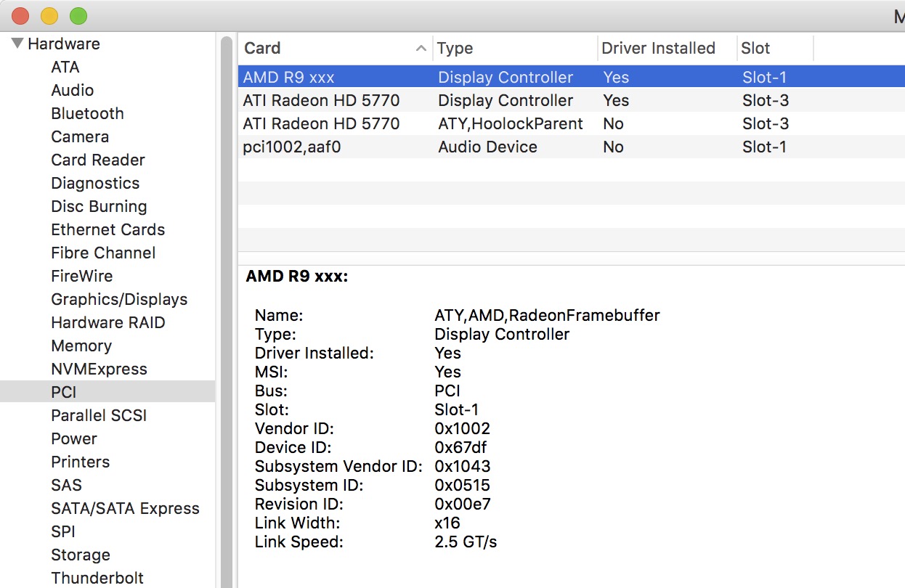Select Audio in the sidebar
This screenshot has height=588, width=905.
73,90
